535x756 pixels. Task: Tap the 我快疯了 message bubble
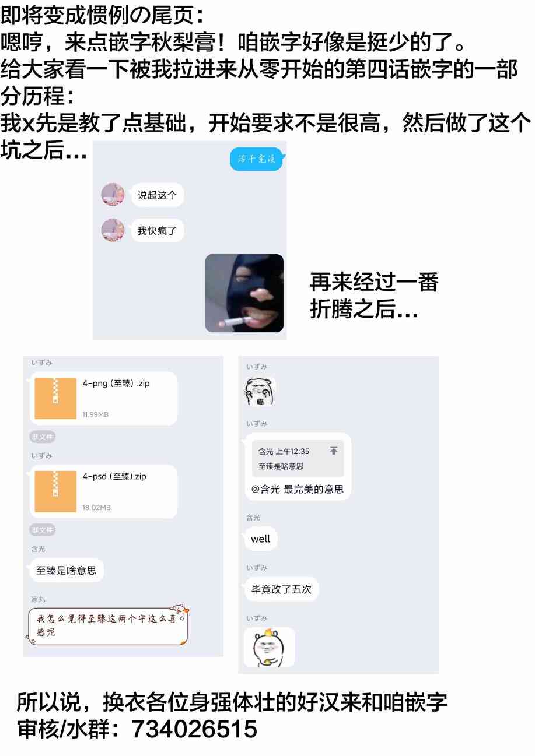tap(157, 231)
